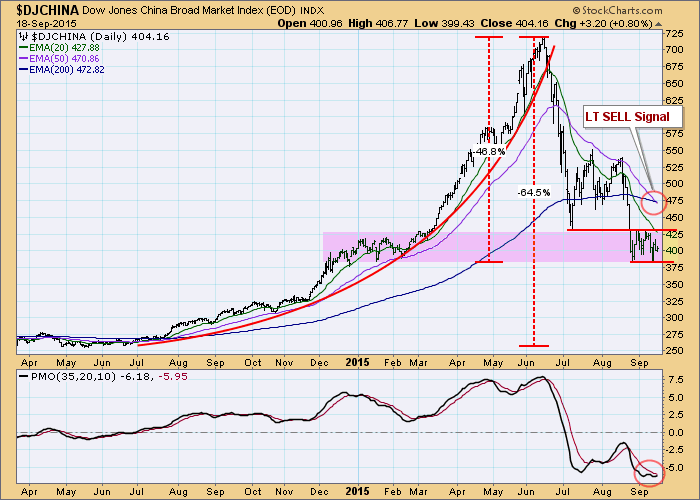Click the High 406.77 value

pos(378,23)
